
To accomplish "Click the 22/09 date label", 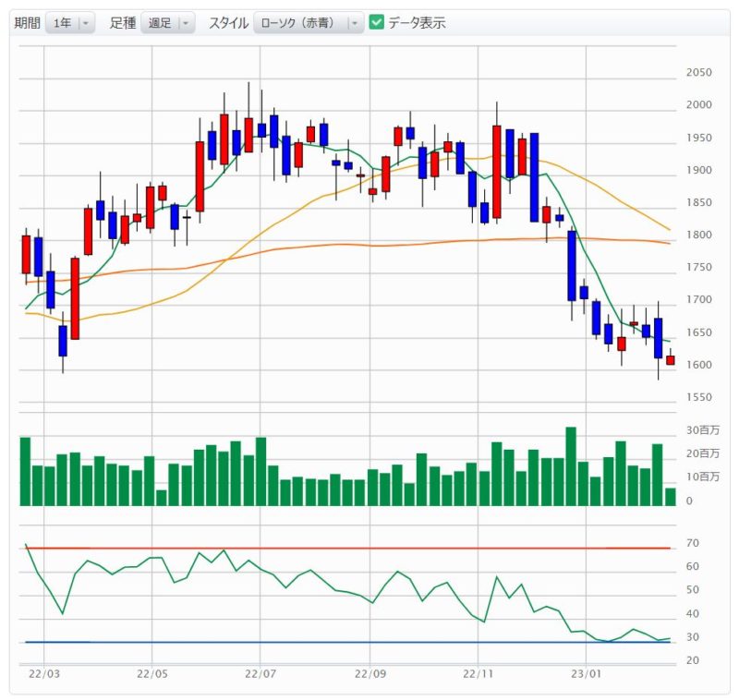I will tap(370, 674).
